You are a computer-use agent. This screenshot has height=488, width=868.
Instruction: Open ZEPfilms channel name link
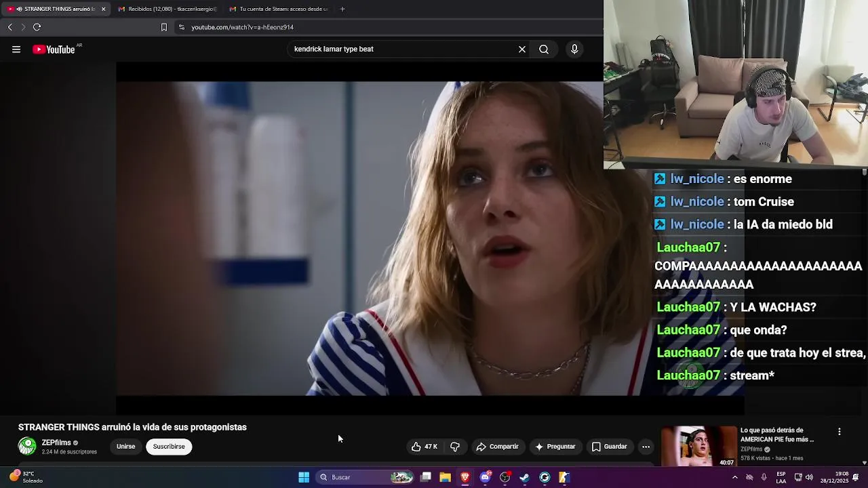pyautogui.click(x=56, y=443)
